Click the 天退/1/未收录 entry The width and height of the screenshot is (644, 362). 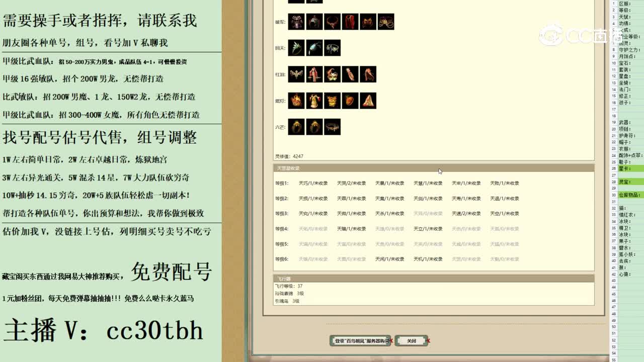(504, 199)
